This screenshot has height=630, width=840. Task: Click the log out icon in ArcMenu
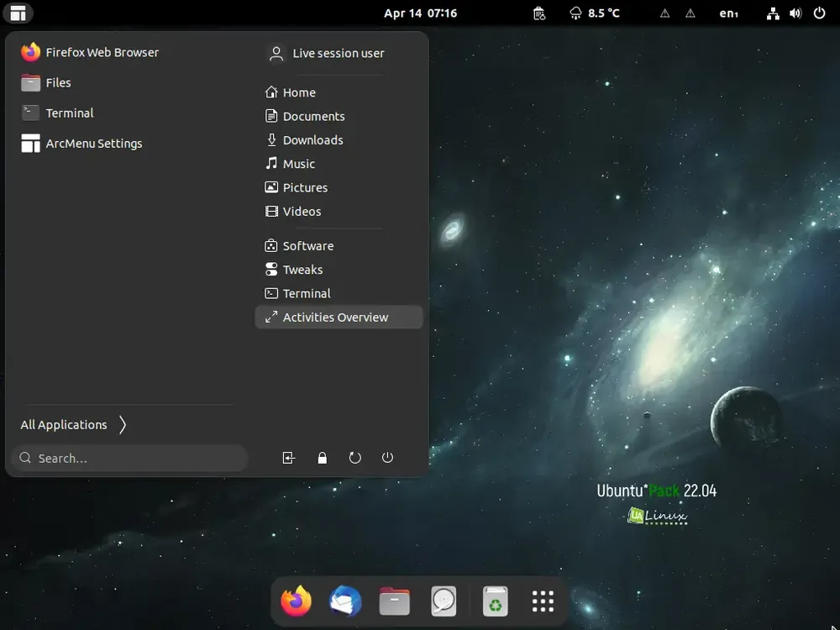click(289, 458)
